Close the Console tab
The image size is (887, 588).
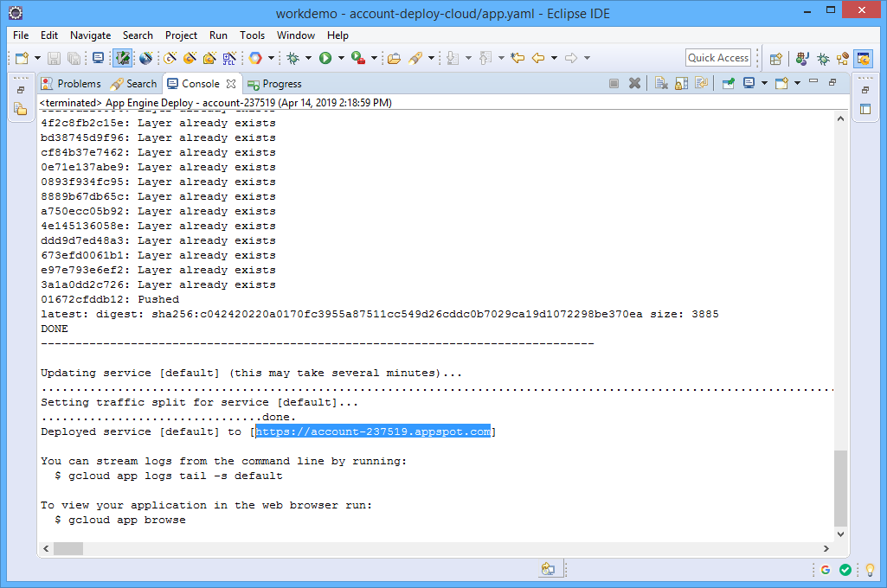[231, 84]
